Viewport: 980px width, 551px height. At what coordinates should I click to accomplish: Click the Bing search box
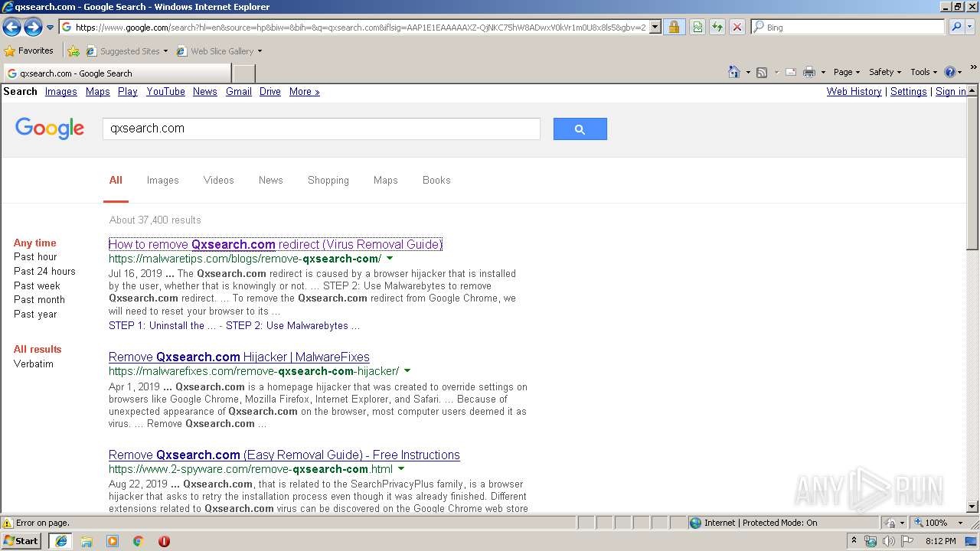848,28
